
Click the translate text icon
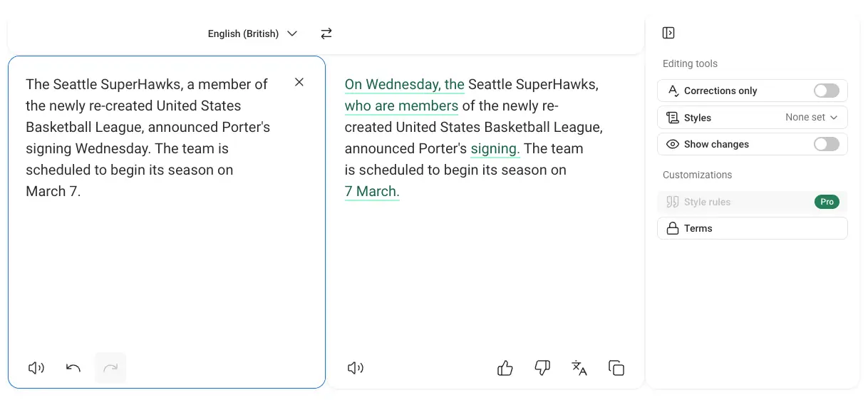coord(579,368)
